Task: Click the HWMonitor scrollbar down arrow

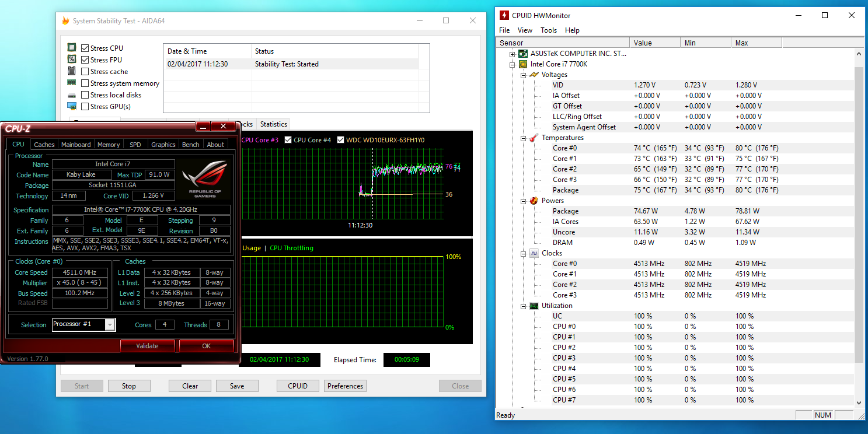Action: pyautogui.click(x=859, y=402)
